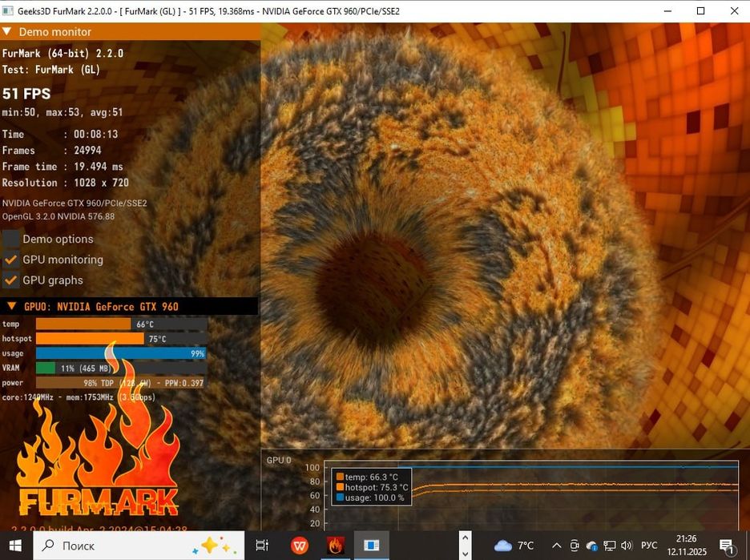Screen dimensions: 750x560
Task: Click the core 1240MHz mem 1753MHz line
Action: [x=79, y=397]
